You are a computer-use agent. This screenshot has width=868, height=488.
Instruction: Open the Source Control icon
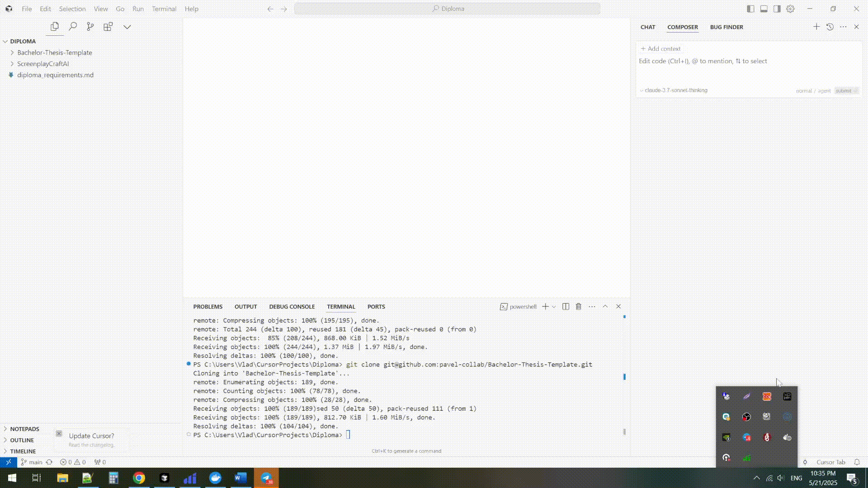click(x=90, y=27)
